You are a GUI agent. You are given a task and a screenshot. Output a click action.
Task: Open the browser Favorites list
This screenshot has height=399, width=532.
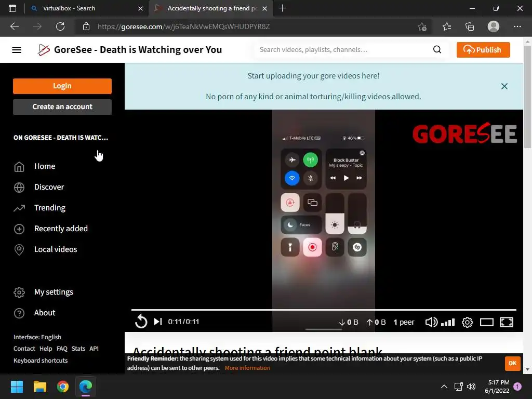click(x=447, y=26)
